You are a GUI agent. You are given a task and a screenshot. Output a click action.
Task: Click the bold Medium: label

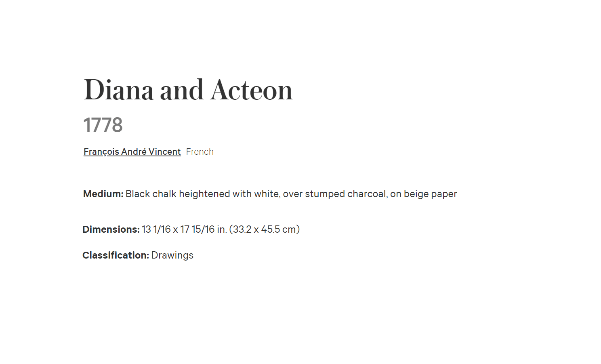103,194
